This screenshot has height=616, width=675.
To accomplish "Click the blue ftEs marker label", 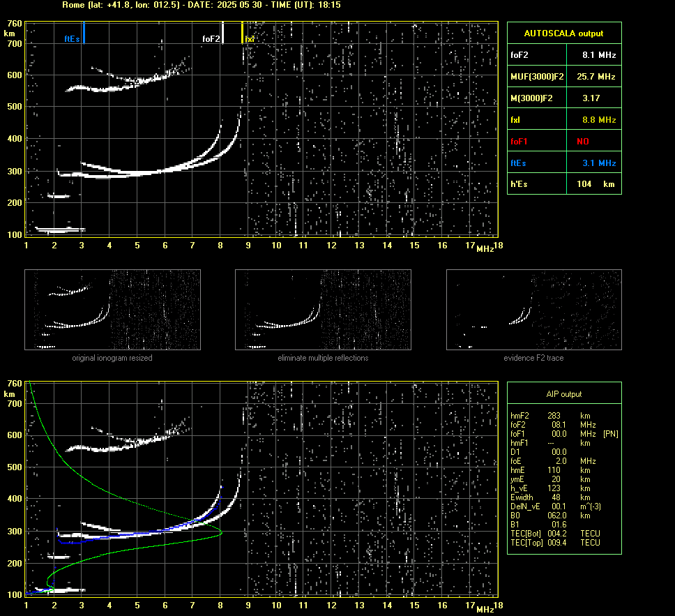I will 72,39.
